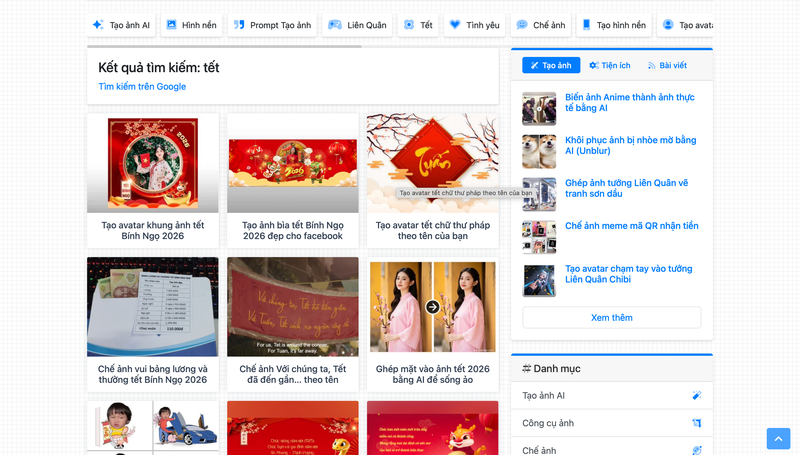
Task: Open the Liên Quân navigation item
Action: (x=357, y=25)
